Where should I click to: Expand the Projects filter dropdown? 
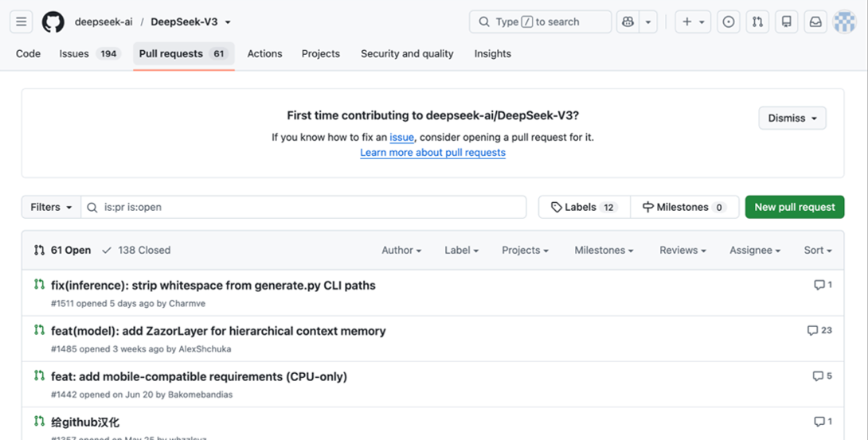point(525,251)
